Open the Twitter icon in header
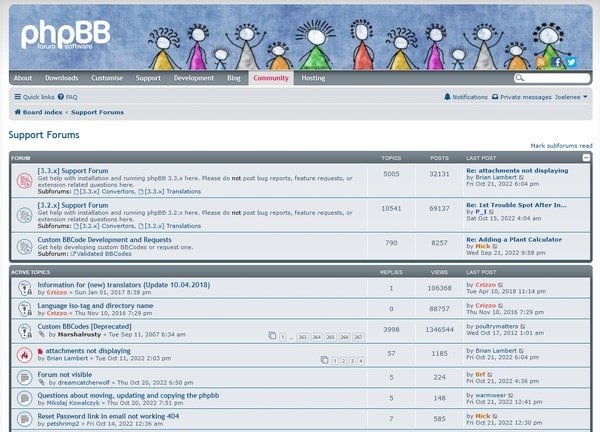 [572, 62]
